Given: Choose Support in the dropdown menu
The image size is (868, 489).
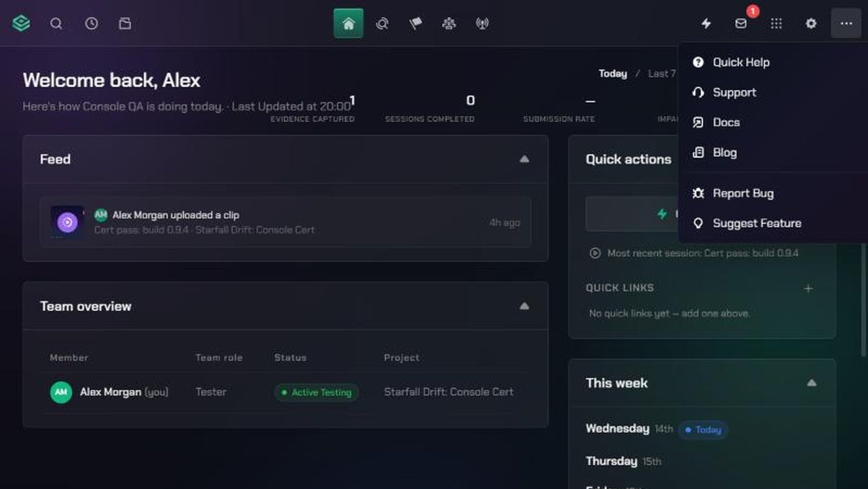Looking at the screenshot, I should (773, 92).
